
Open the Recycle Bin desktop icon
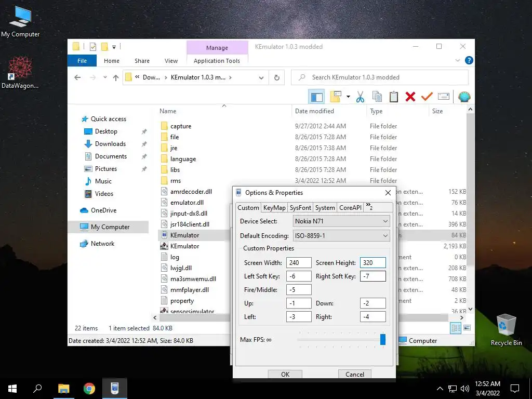point(506,329)
